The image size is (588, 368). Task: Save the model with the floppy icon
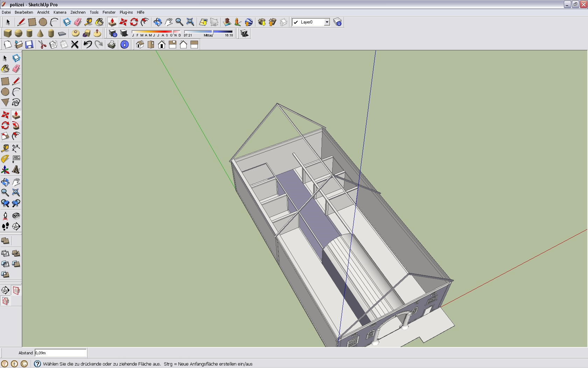29,45
